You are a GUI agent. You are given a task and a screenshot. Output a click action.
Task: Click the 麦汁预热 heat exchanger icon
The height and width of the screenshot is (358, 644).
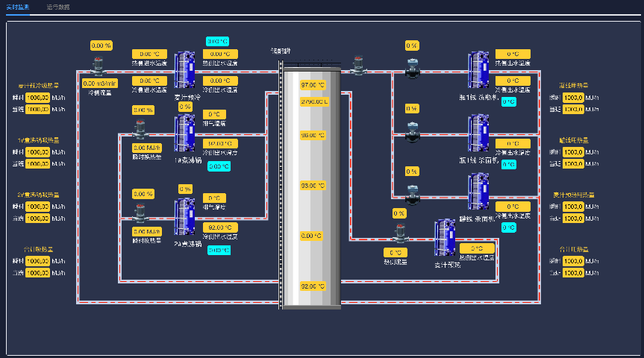tap(445, 238)
